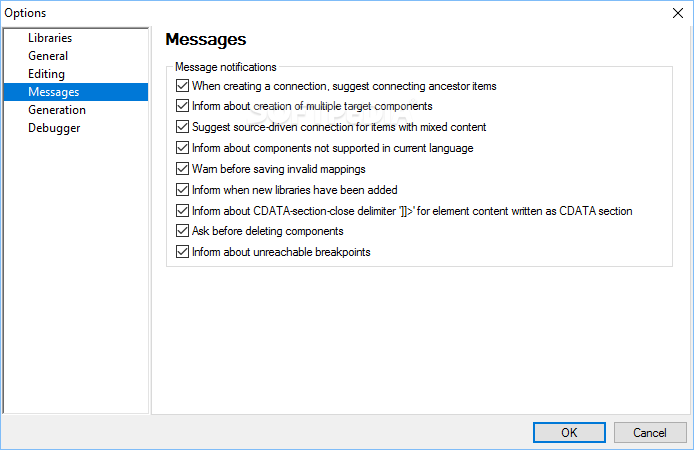Screen dimensions: 694x450
Task: Uncheck suggest connecting ancestor items checkbox
Action: [182, 85]
